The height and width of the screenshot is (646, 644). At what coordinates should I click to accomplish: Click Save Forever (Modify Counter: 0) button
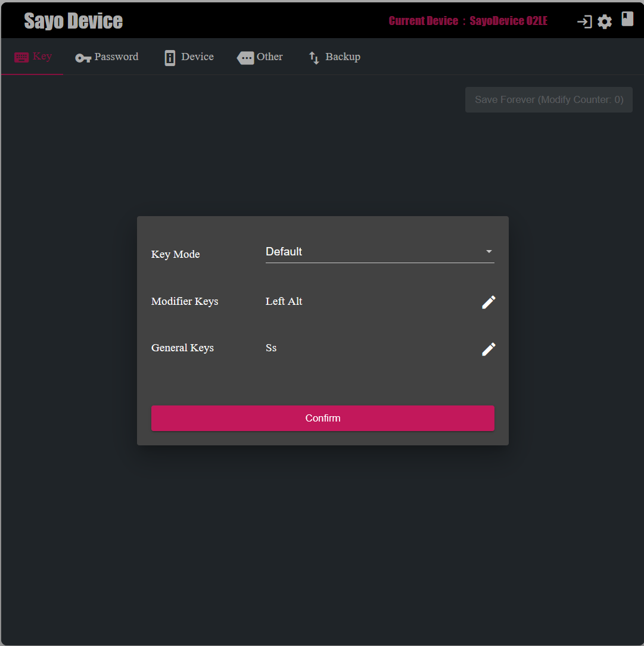pyautogui.click(x=549, y=99)
